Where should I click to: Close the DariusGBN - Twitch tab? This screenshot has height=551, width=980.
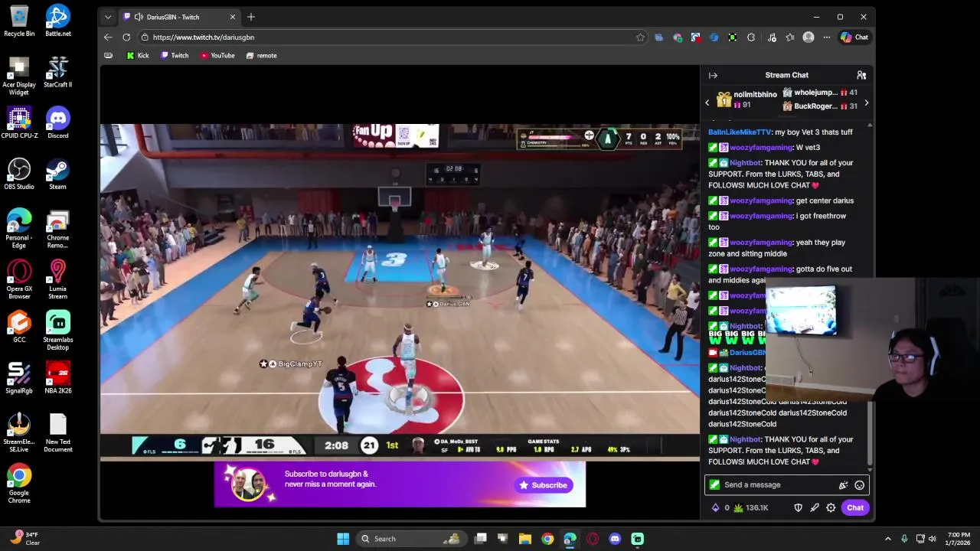pos(233,17)
